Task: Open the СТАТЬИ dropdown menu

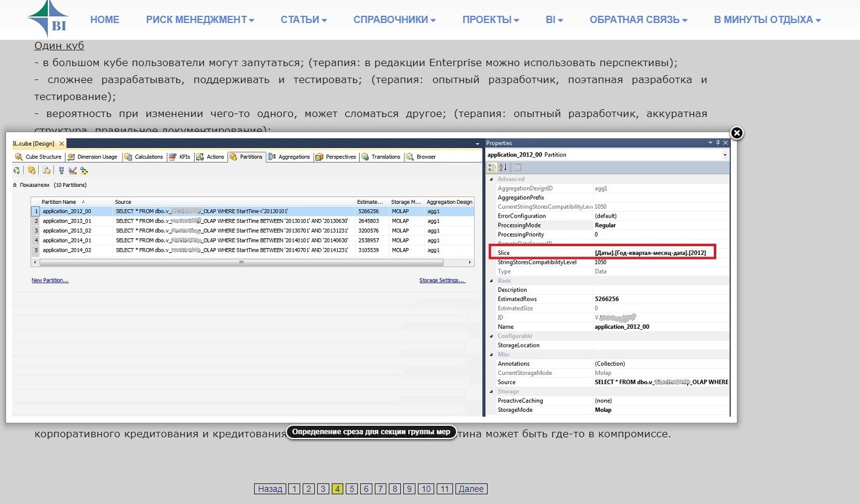Action: [x=304, y=19]
